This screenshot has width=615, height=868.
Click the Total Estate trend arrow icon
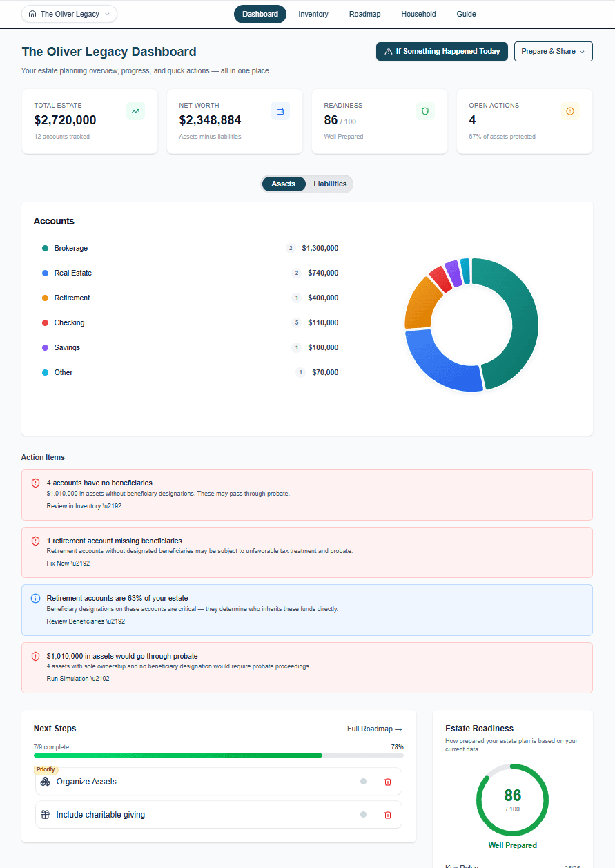[135, 111]
